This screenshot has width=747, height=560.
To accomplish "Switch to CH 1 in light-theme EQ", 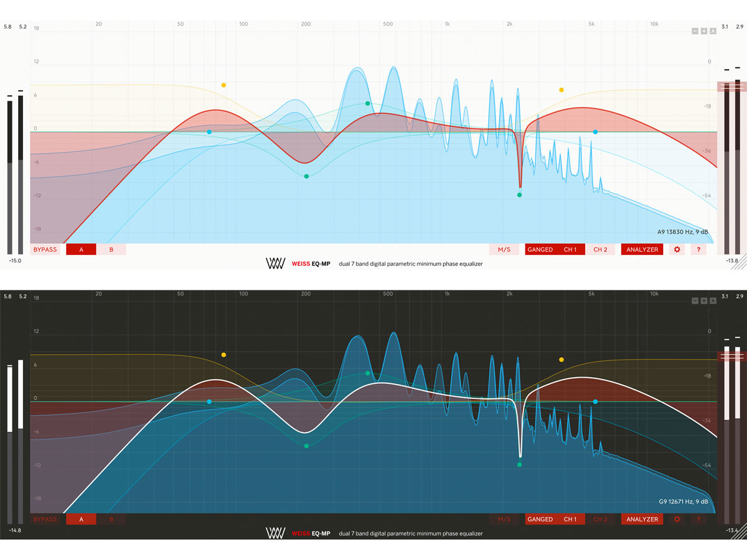I will click(570, 250).
